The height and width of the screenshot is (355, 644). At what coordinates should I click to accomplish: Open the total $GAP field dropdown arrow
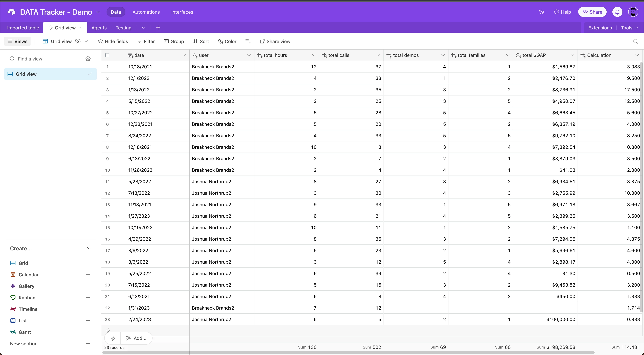pyautogui.click(x=572, y=55)
